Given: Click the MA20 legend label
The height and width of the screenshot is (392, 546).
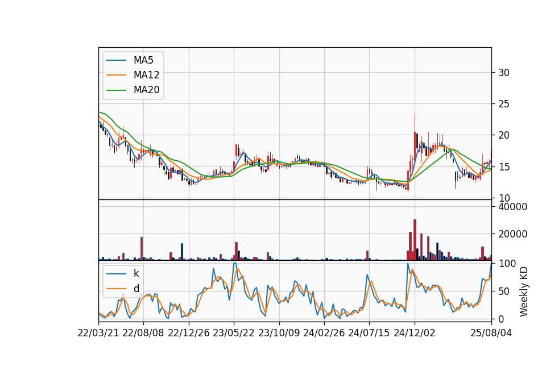Looking at the screenshot, I should tap(146, 90).
